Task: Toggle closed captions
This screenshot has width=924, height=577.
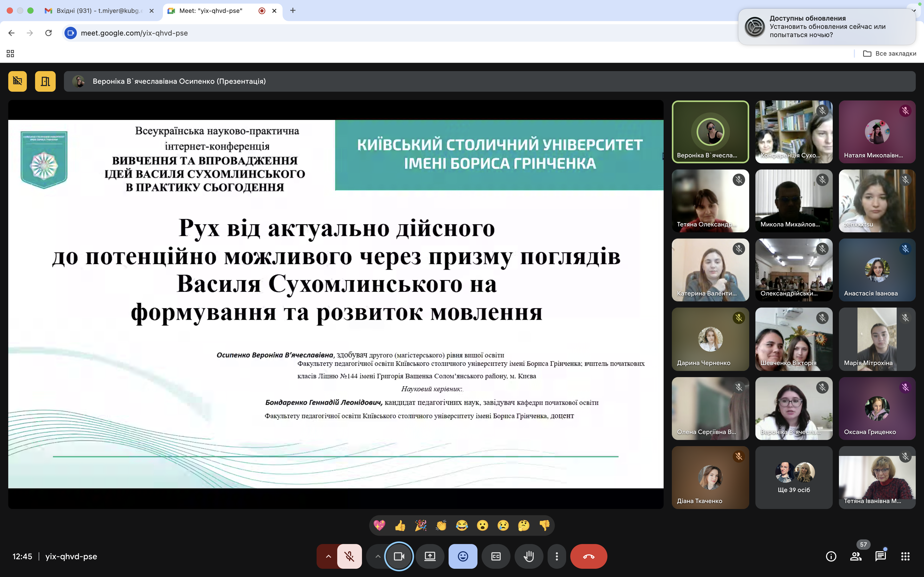Action: click(x=496, y=556)
